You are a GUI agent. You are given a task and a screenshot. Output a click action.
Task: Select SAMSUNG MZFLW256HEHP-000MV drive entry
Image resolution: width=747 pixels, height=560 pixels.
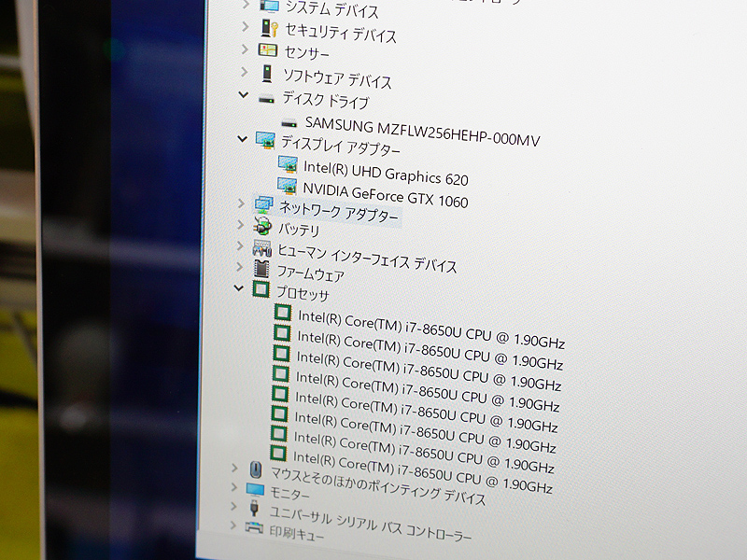click(x=422, y=132)
